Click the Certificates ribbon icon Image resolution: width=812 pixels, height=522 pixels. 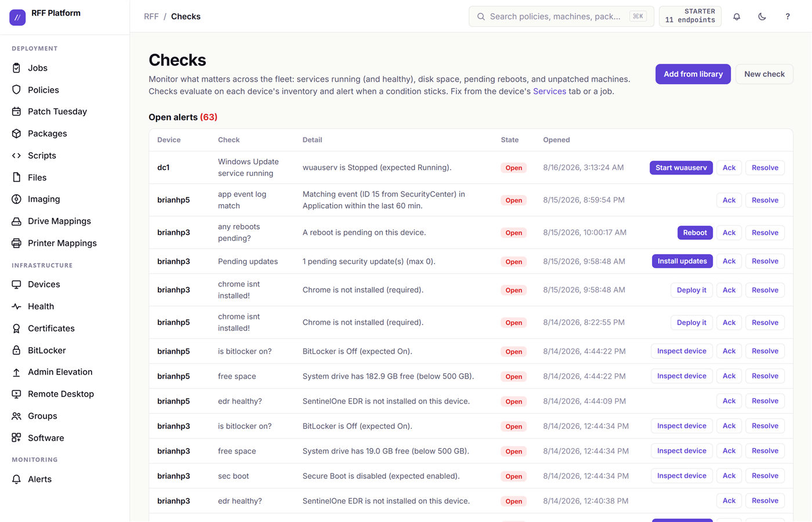[x=16, y=328]
